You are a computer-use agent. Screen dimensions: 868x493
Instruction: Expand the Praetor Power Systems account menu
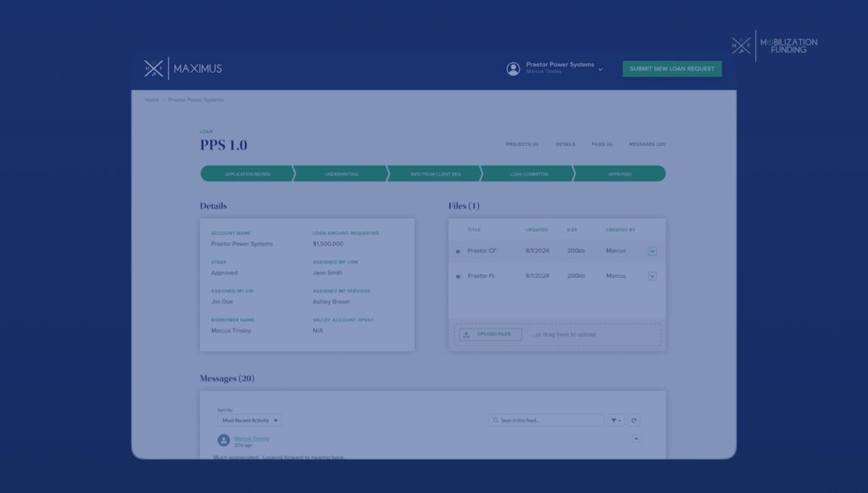coord(600,69)
